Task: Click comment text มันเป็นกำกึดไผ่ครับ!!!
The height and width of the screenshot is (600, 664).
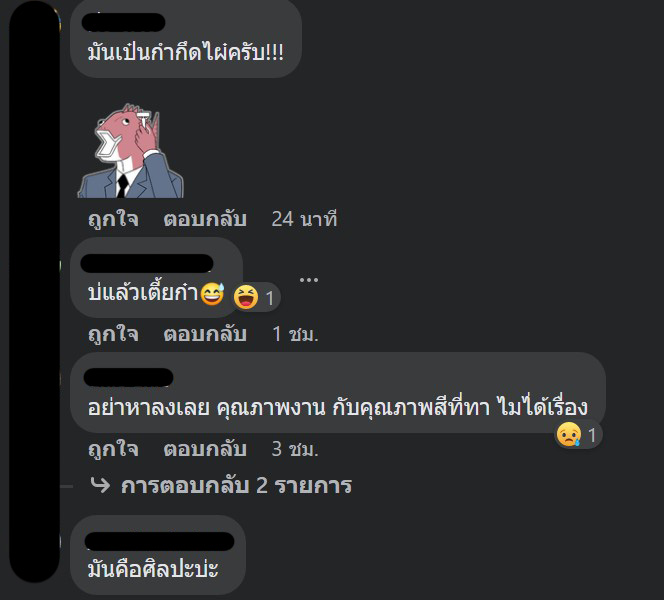Action: click(185, 53)
